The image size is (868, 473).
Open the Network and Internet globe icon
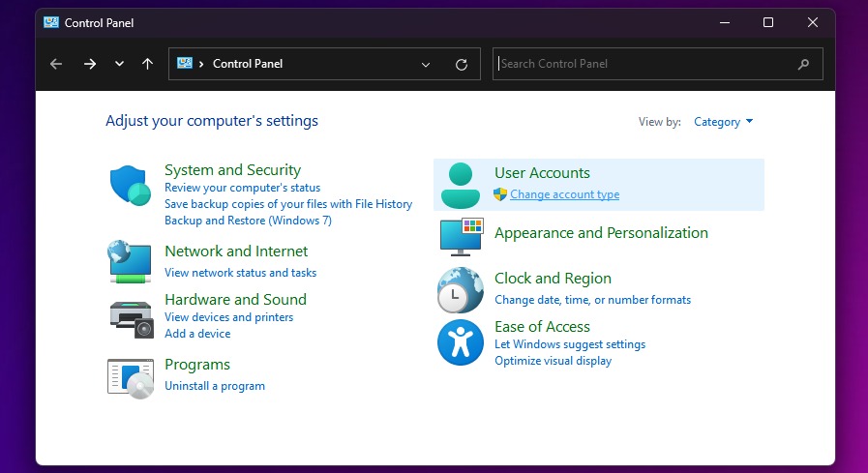[x=130, y=262]
